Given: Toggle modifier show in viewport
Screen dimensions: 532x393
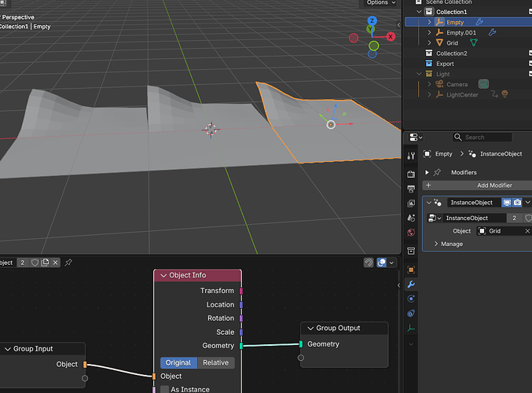Looking at the screenshot, I should (x=507, y=203).
